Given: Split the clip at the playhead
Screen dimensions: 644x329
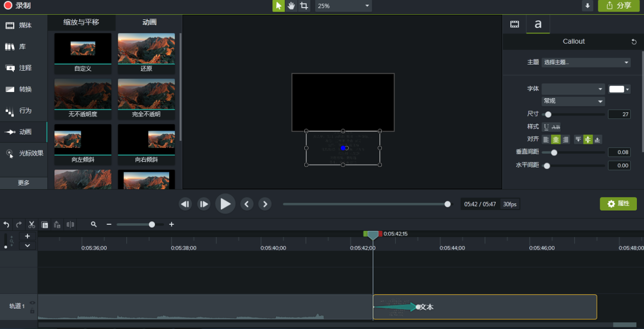Looking at the screenshot, I should click(x=70, y=224).
